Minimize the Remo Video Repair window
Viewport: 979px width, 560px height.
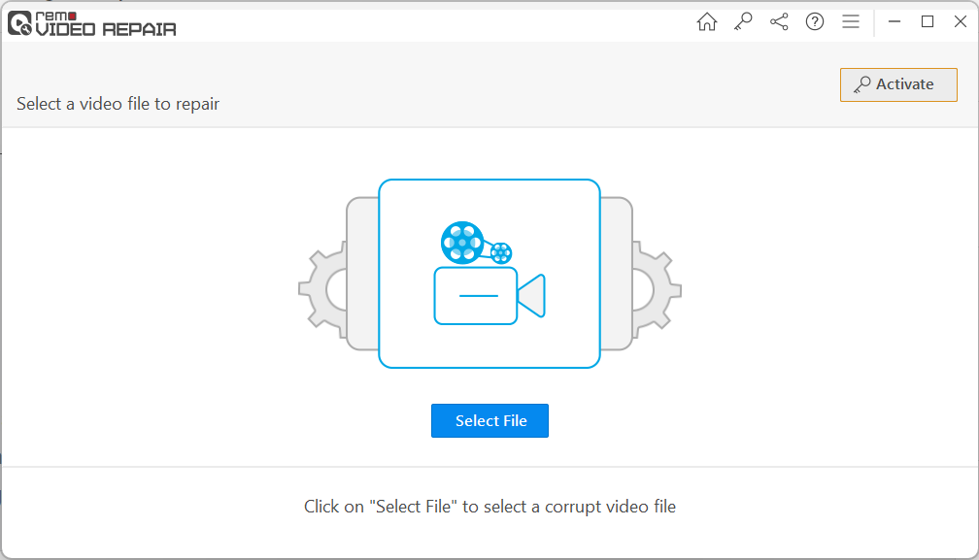(x=895, y=20)
